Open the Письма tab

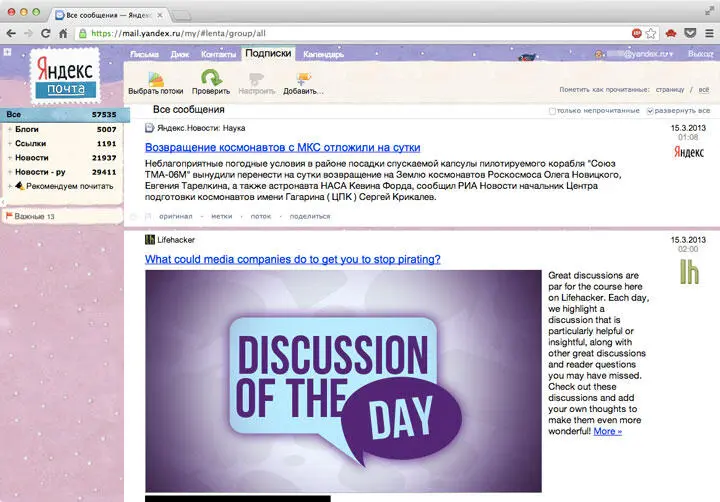[x=144, y=54]
